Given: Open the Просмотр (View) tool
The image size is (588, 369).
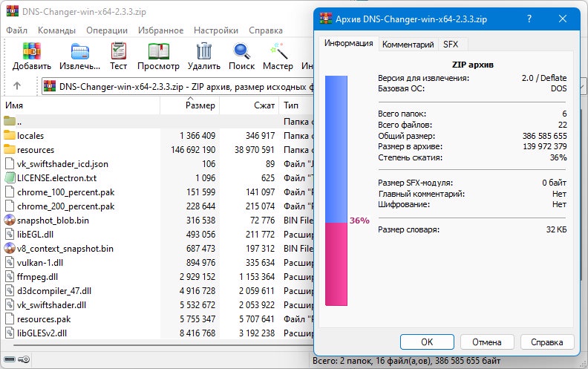Looking at the screenshot, I should point(158,51).
